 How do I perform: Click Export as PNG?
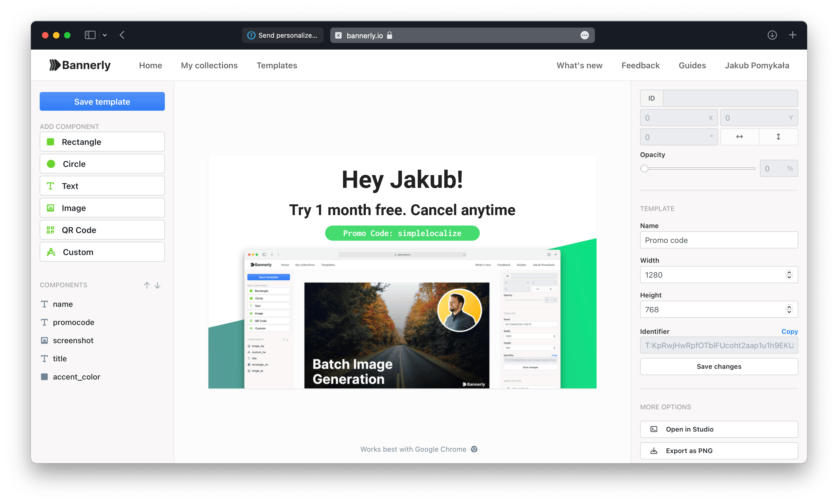coord(719,451)
